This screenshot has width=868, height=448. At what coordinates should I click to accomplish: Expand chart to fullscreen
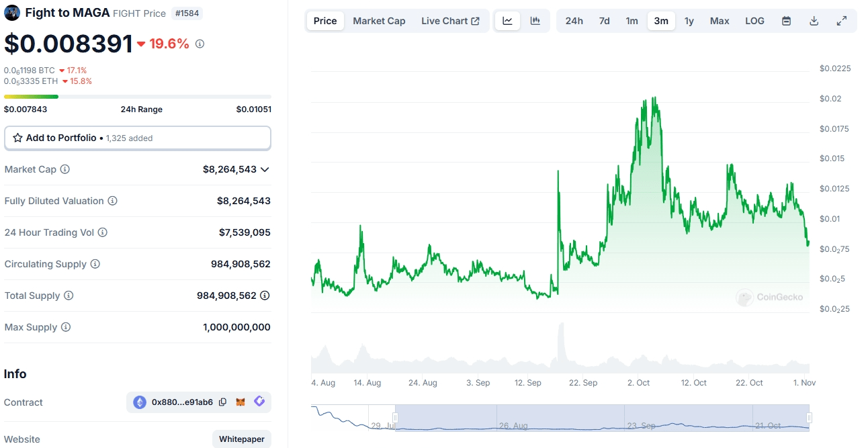841,21
